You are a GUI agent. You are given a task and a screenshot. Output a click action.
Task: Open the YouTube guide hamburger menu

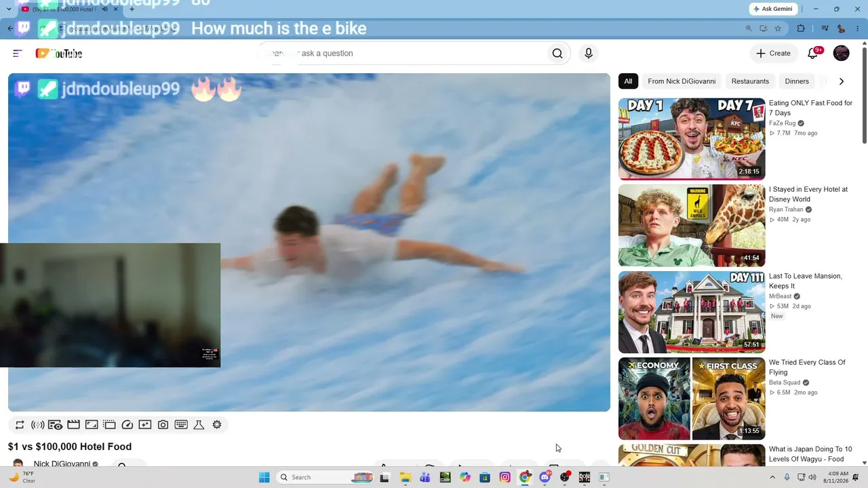tap(18, 54)
